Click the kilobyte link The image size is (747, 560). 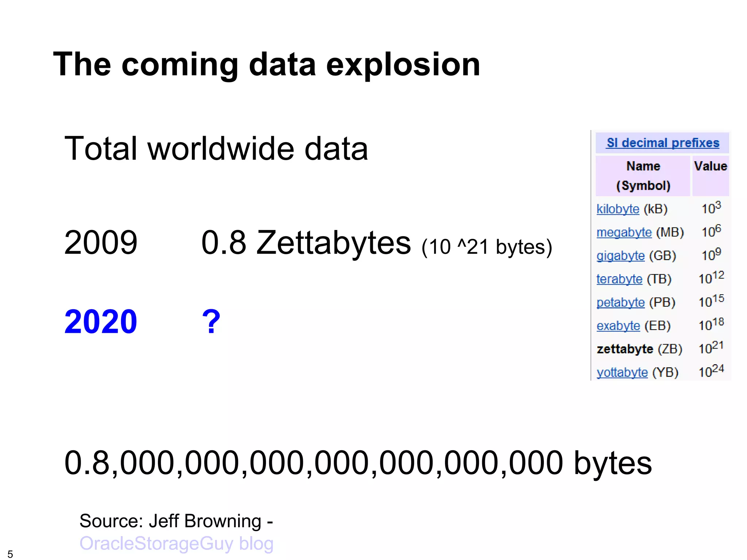point(618,209)
